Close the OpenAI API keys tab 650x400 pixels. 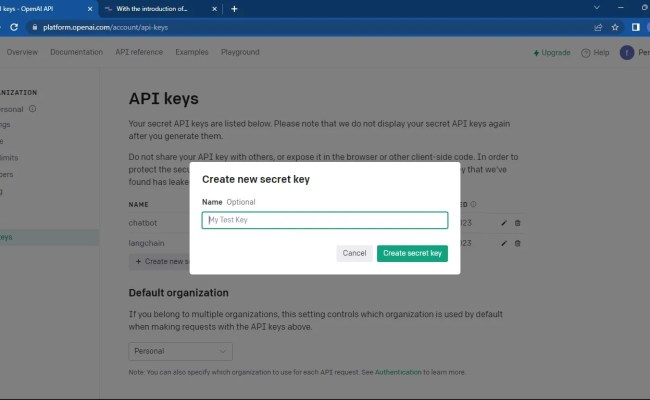[x=90, y=9]
